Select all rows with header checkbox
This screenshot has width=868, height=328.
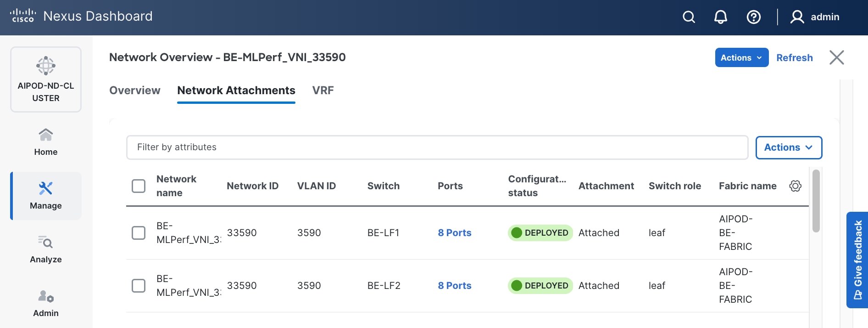[139, 186]
